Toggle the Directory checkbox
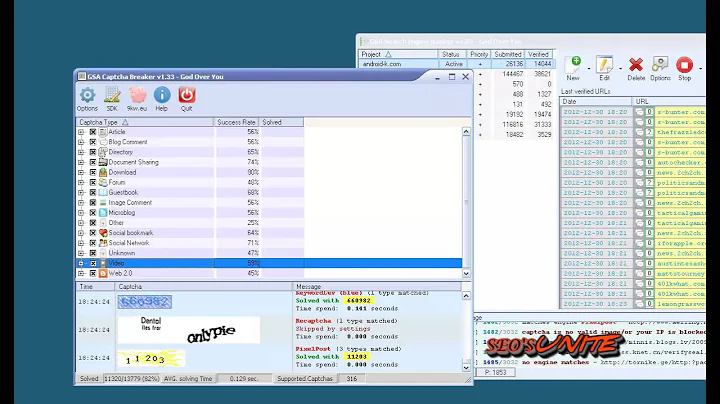Screen dimensions: 720x404 [x=93, y=152]
